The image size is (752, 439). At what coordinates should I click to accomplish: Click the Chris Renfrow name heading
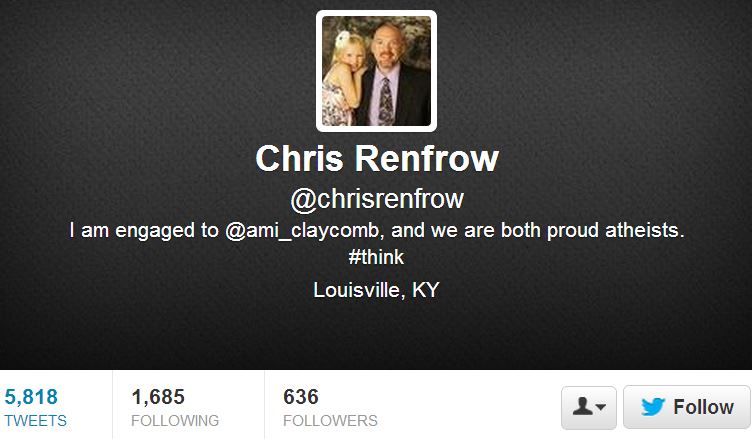[x=377, y=158]
